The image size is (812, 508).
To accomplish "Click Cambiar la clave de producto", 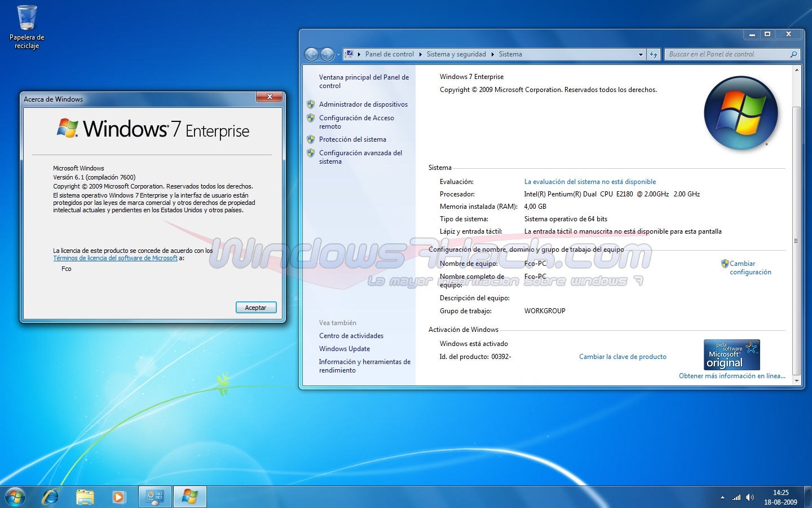I will tap(623, 357).
